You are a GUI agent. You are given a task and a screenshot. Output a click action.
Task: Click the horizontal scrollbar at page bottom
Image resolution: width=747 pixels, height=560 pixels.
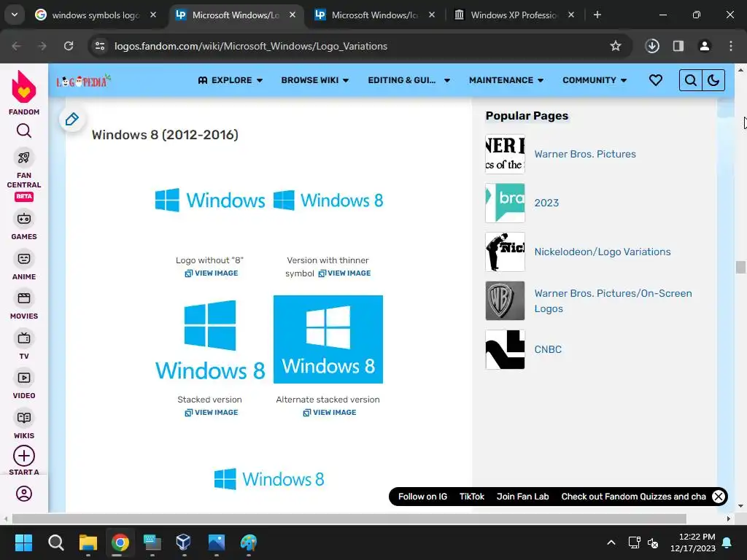pyautogui.click(x=349, y=518)
